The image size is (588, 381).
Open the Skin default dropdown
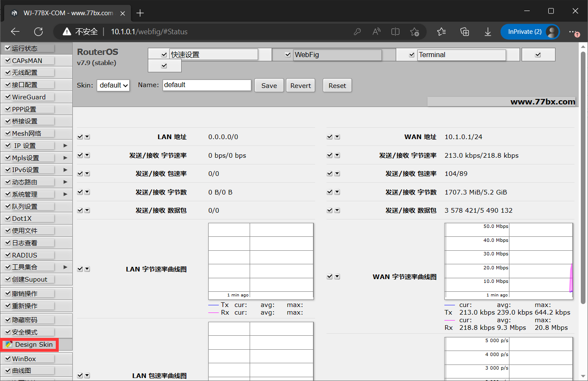(113, 85)
